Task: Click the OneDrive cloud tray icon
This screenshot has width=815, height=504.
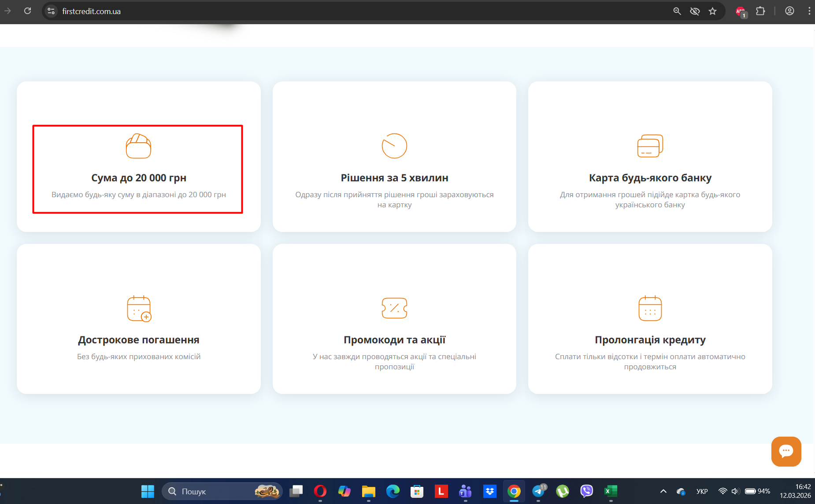Action: click(x=681, y=491)
